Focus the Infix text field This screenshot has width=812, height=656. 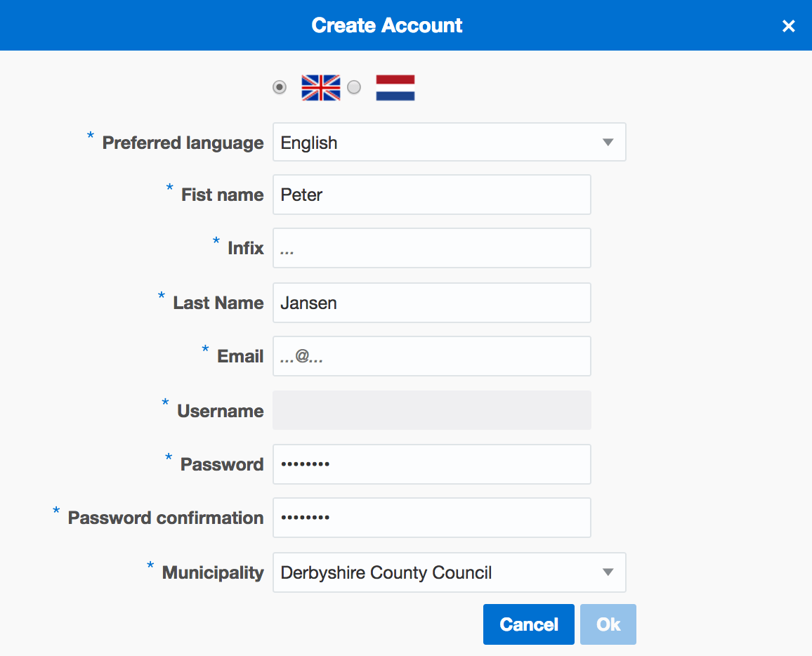click(431, 248)
